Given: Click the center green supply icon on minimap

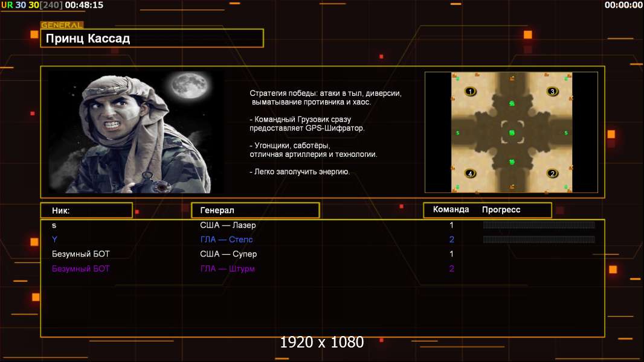Looking at the screenshot, I should click(x=512, y=133).
